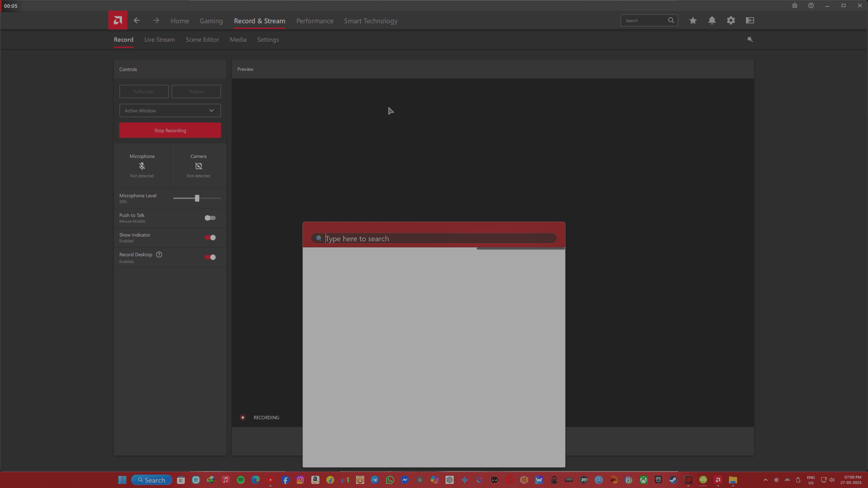Adjust the Microphone Level slider handle

coord(197,198)
